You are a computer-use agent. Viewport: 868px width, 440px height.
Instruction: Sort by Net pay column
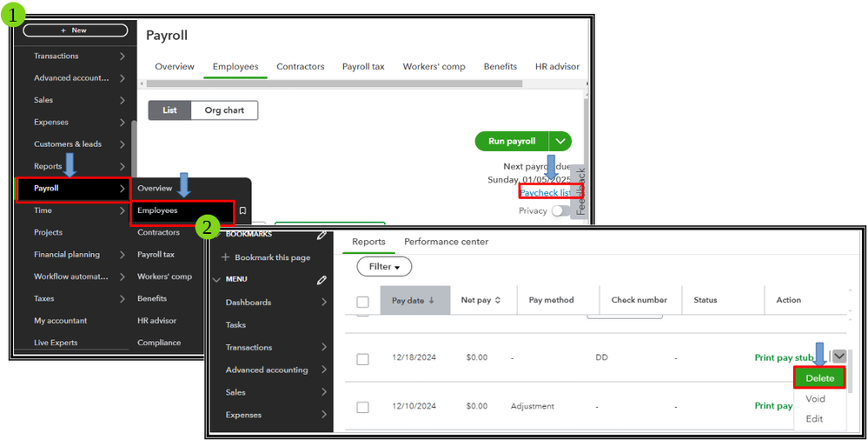(x=480, y=300)
